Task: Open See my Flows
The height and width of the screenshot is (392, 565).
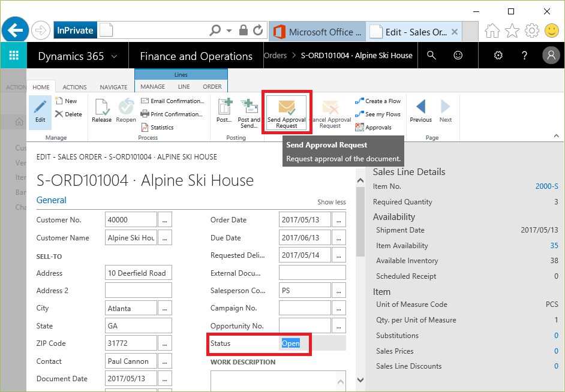Action: point(378,114)
